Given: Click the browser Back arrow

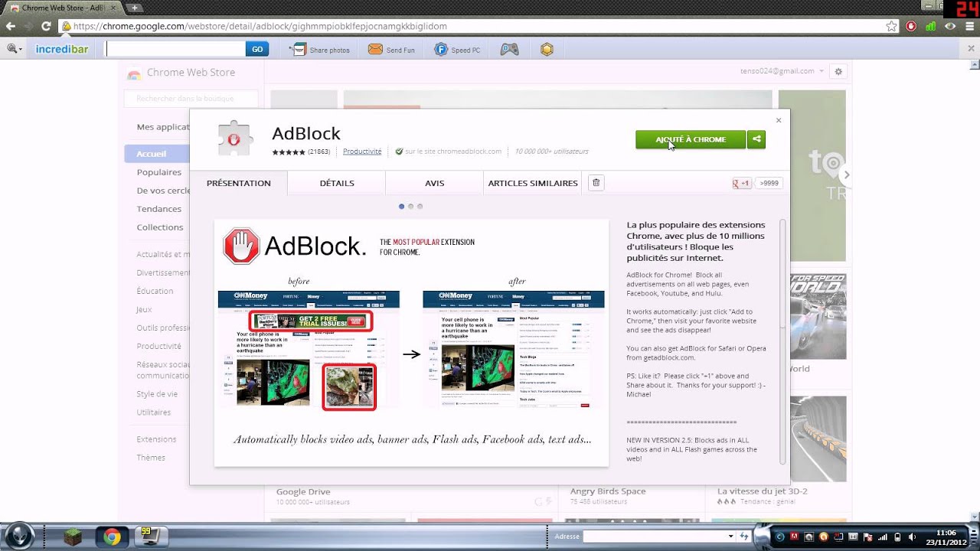Looking at the screenshot, I should pyautogui.click(x=11, y=26).
